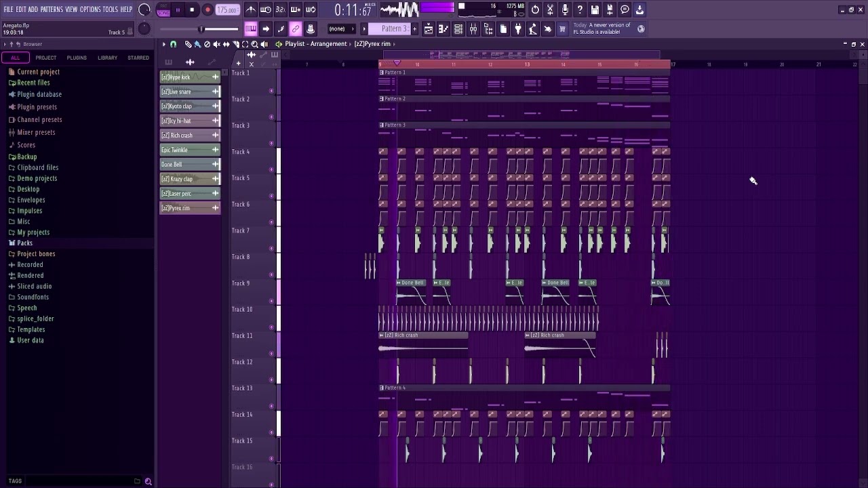Viewport: 868px width, 488px height.
Task: Enable wait for input before recording
Action: coord(266,9)
